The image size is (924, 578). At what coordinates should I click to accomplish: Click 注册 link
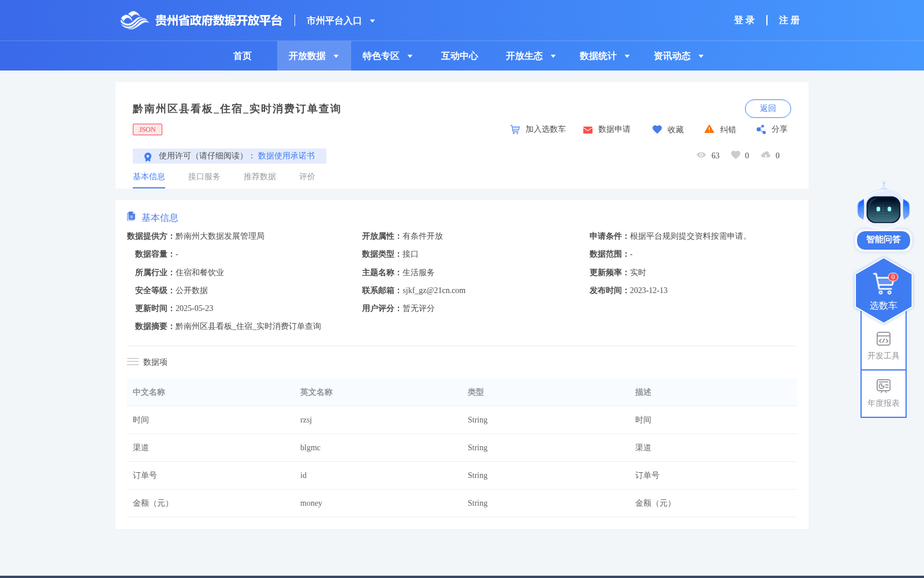(789, 20)
